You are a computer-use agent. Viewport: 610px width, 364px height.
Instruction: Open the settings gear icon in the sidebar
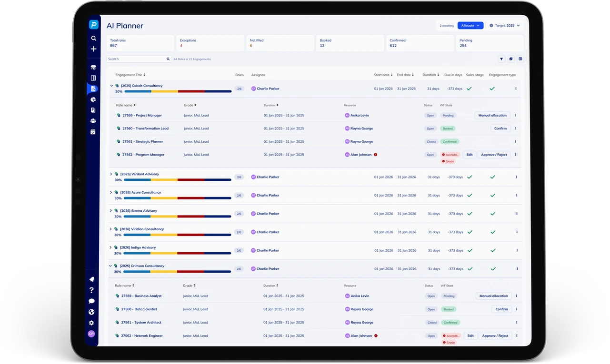pyautogui.click(x=91, y=323)
